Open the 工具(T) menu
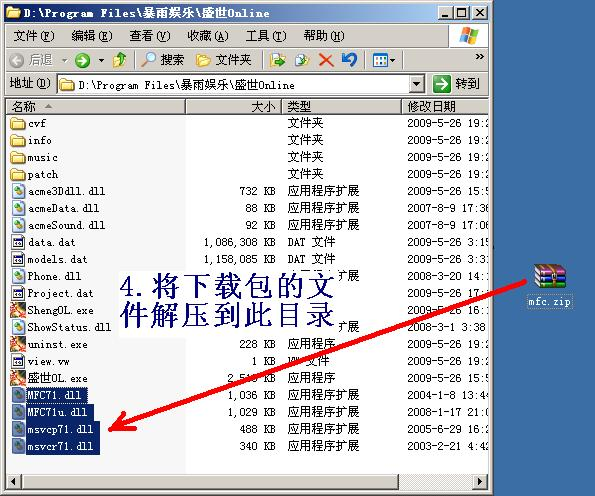The image size is (595, 496). (266, 36)
